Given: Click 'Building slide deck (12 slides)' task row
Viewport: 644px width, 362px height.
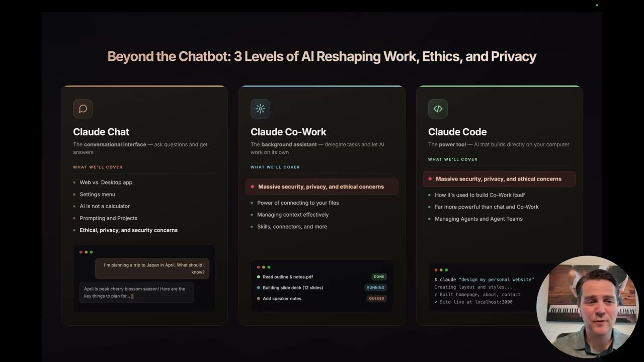Looking at the screenshot, I should click(321, 288).
